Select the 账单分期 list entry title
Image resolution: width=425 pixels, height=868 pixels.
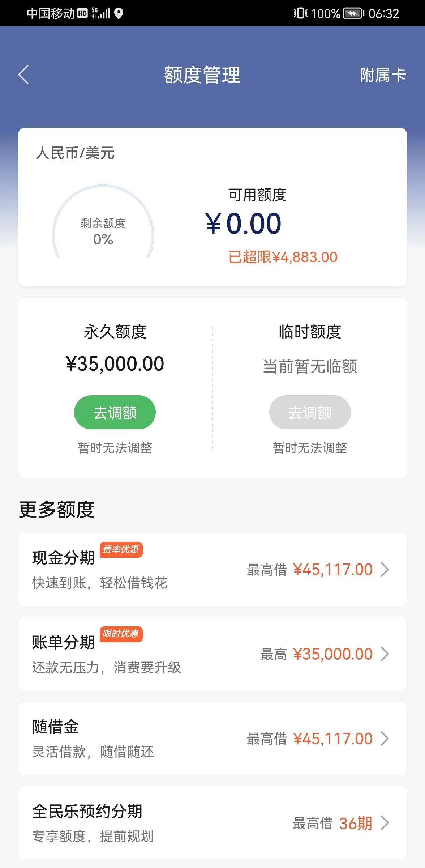coord(63,642)
